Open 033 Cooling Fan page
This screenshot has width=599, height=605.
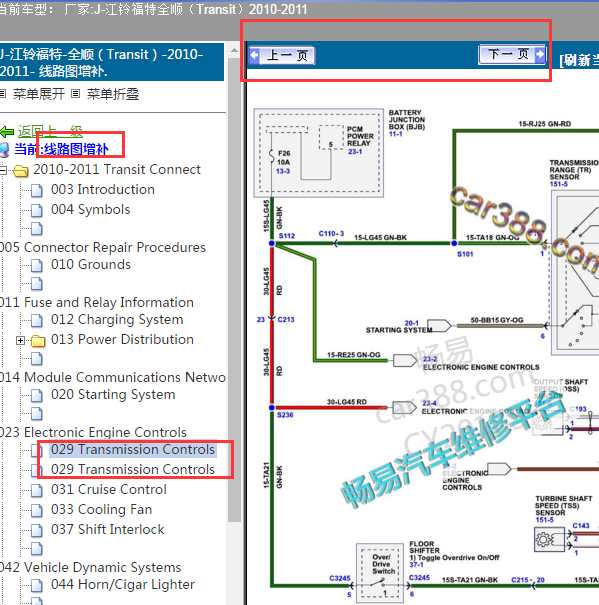coord(102,510)
